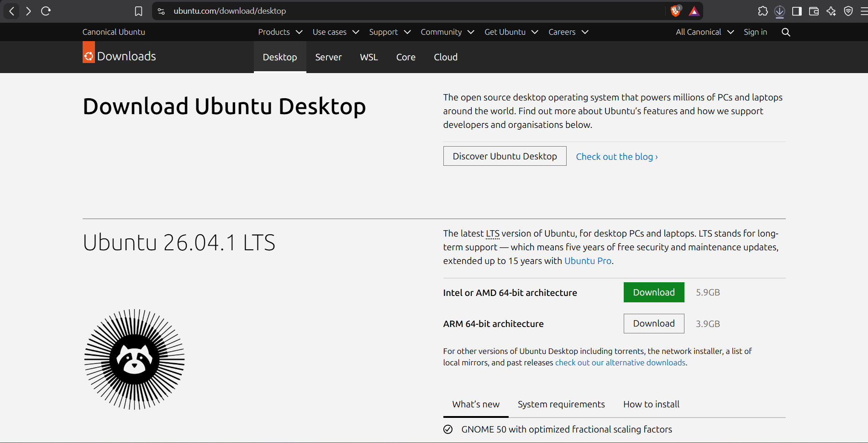The width and height of the screenshot is (868, 443).
Task: Select the What's new tab
Action: coord(476,404)
